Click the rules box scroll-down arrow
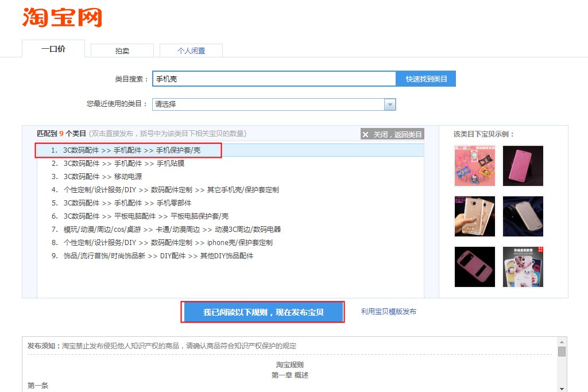This screenshot has width=588, height=392. [x=562, y=389]
